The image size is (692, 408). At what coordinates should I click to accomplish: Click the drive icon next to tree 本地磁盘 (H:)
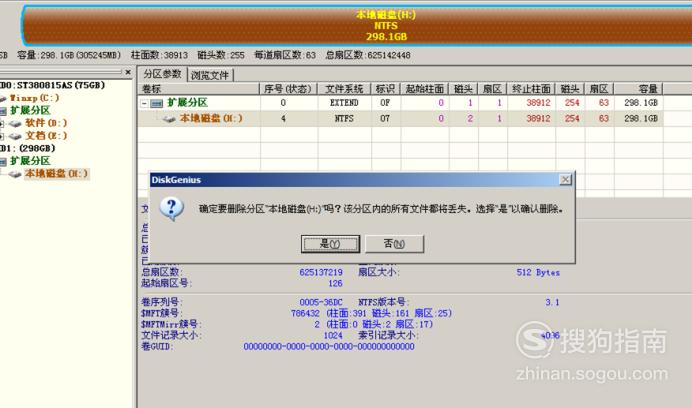click(16, 174)
